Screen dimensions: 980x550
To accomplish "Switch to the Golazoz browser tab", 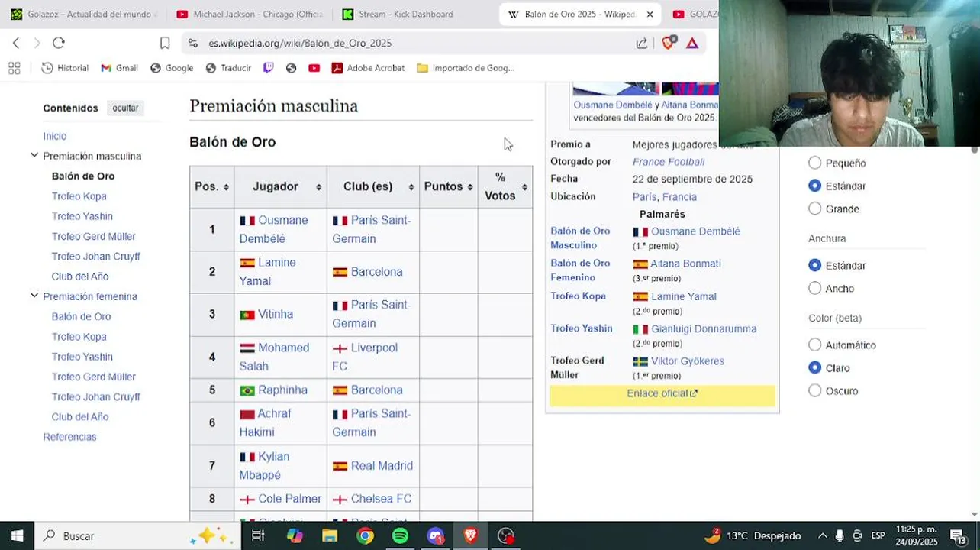I will click(x=82, y=14).
